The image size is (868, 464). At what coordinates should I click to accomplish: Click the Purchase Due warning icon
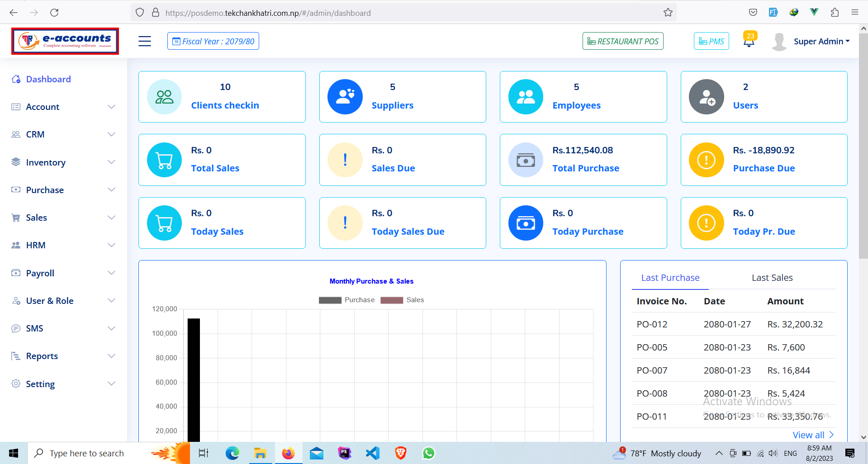pyautogui.click(x=706, y=160)
